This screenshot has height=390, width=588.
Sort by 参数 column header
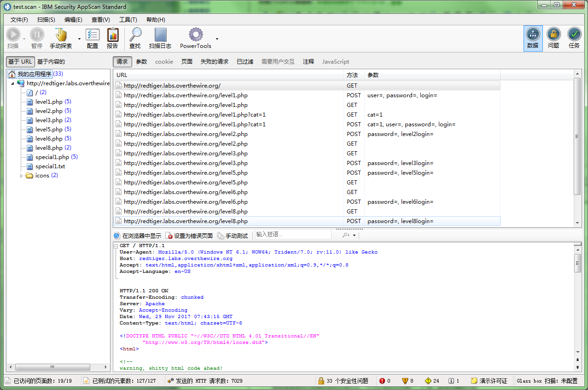(x=432, y=75)
